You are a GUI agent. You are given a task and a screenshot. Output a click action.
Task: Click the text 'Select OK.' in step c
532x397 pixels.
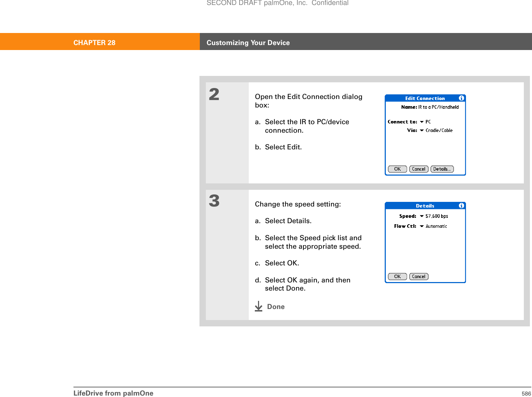(282, 263)
